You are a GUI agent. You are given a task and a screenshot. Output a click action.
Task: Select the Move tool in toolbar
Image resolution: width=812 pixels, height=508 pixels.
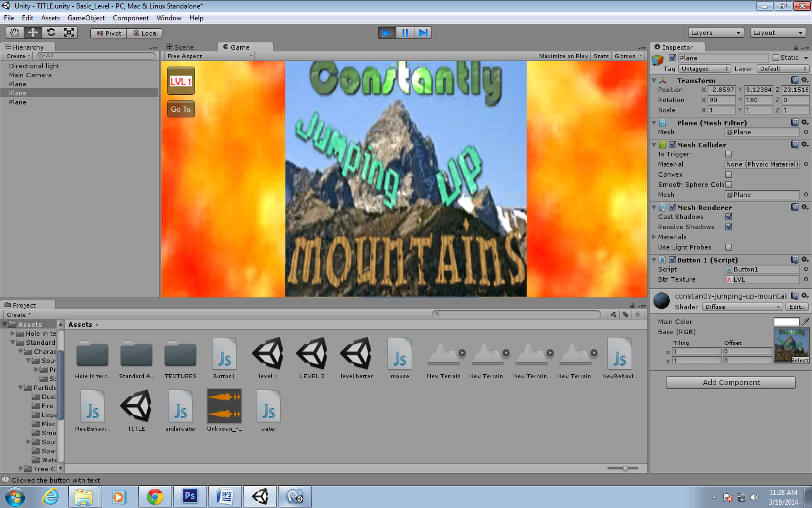pyautogui.click(x=33, y=33)
